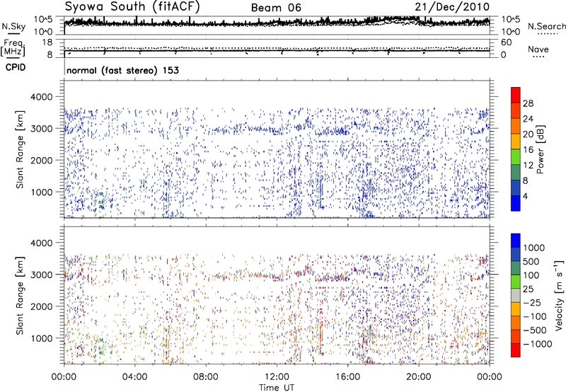Click the power colorbar value '28'
566x392 pixels.
[528, 103]
